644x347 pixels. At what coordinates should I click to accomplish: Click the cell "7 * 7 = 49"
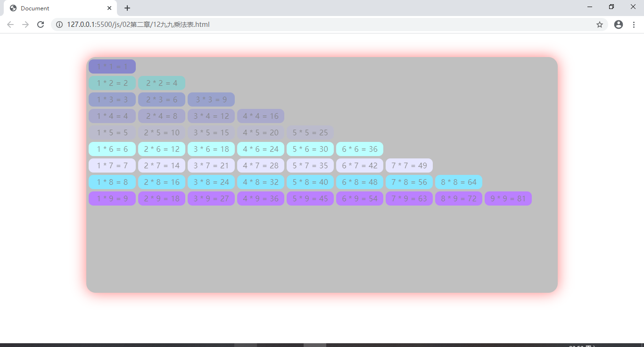[409, 165]
